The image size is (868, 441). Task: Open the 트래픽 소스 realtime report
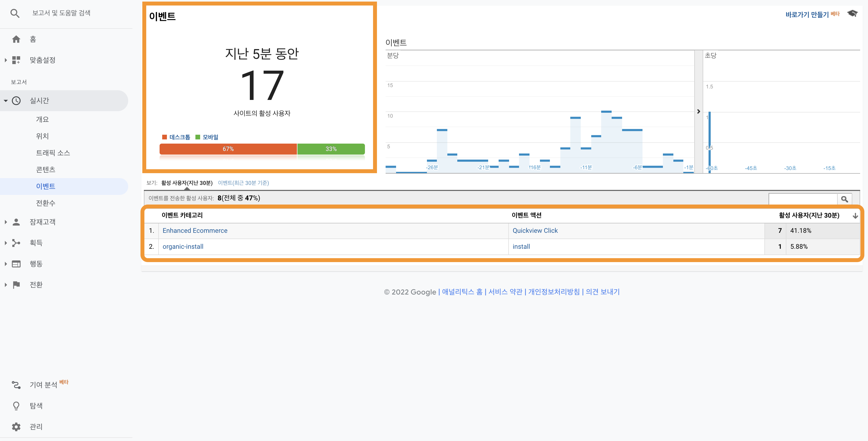pyautogui.click(x=53, y=153)
